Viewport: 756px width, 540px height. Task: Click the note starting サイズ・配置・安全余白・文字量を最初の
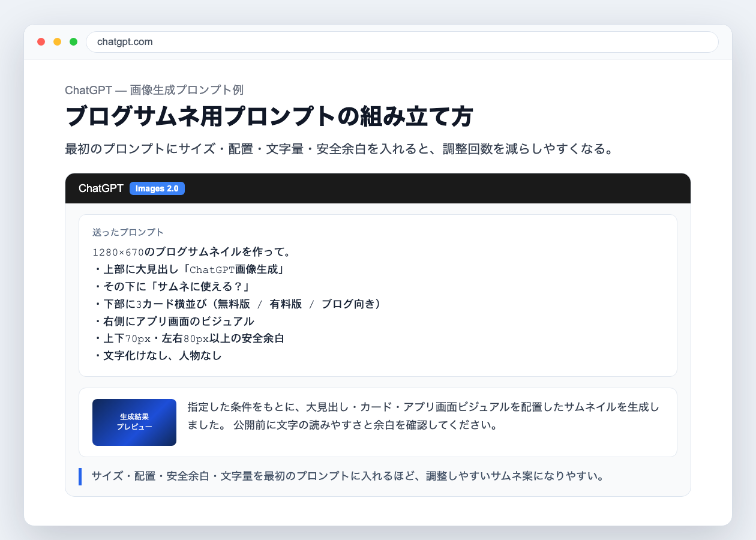(x=347, y=476)
